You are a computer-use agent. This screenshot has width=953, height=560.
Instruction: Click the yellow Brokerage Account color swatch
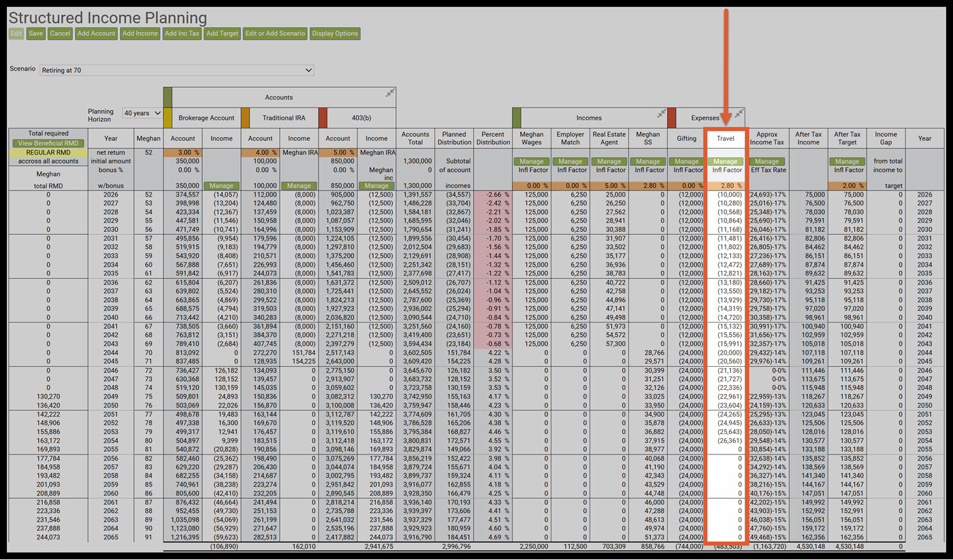[x=168, y=118]
